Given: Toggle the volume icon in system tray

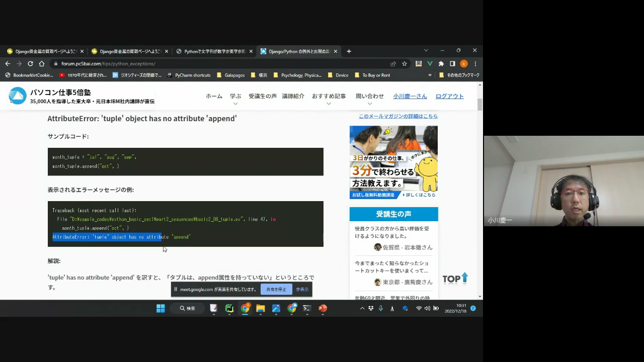Looking at the screenshot, I should pos(427,308).
